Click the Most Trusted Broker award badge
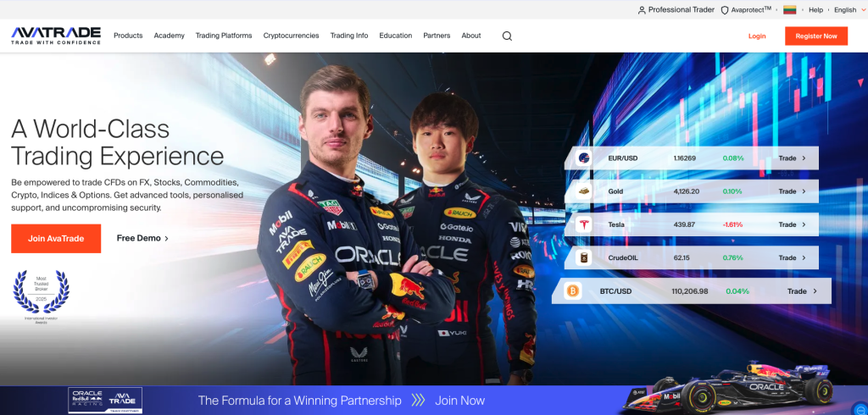The height and width of the screenshot is (415, 868). coord(41,292)
